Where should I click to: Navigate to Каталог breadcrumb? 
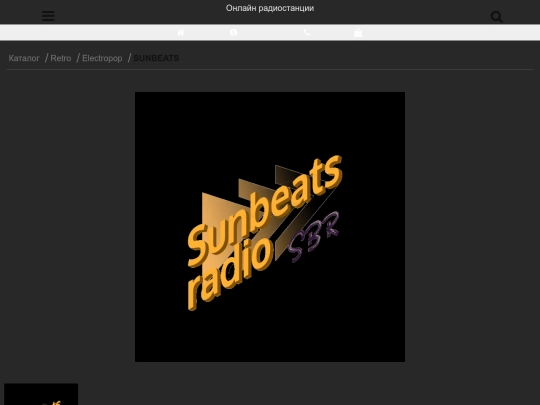pos(24,58)
